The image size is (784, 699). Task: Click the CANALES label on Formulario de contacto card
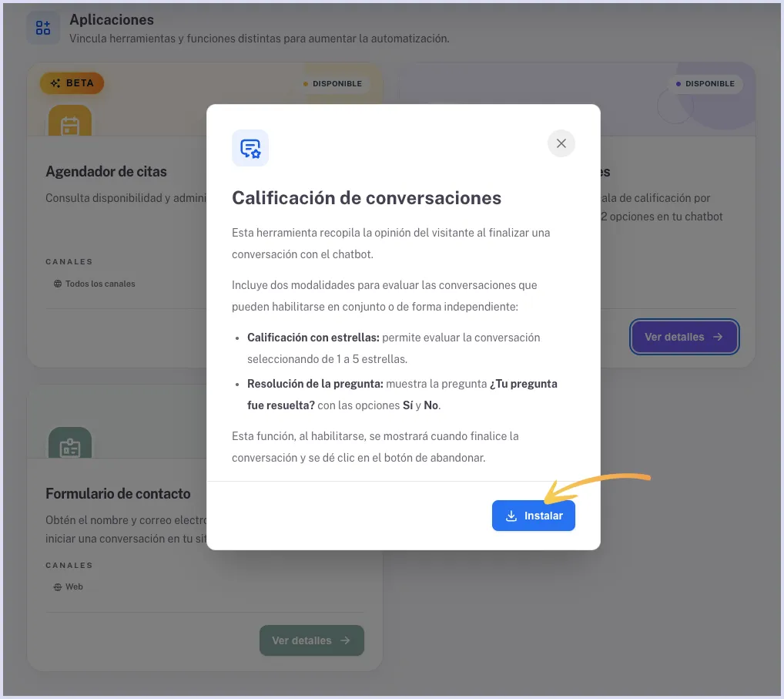pyautogui.click(x=69, y=565)
